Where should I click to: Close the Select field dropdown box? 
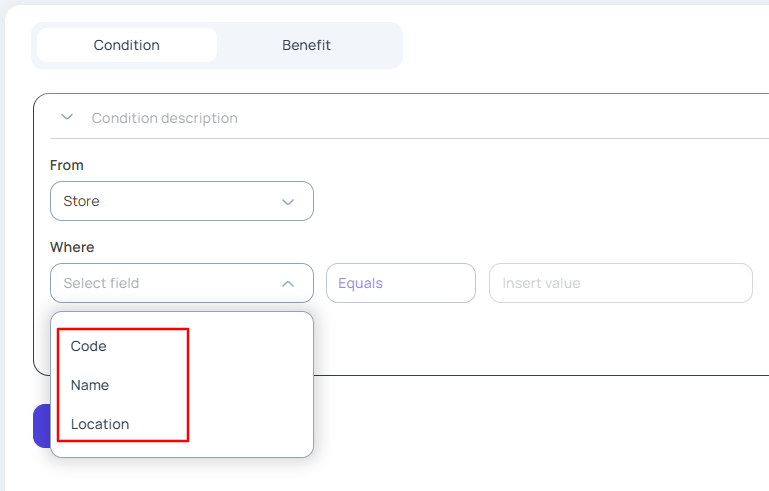tap(181, 283)
